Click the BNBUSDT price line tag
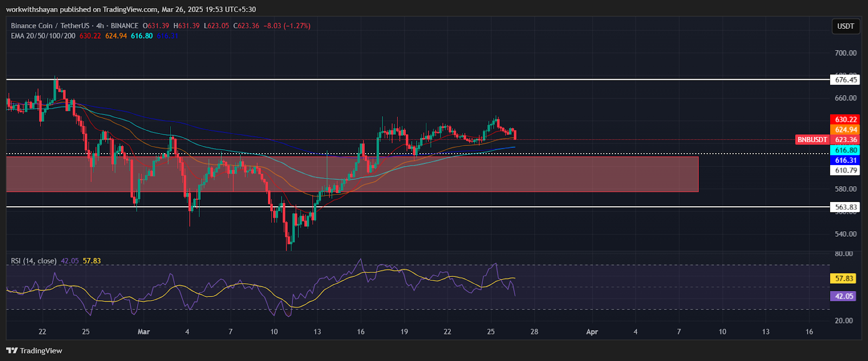The height and width of the screenshot is (361, 868). (x=812, y=140)
